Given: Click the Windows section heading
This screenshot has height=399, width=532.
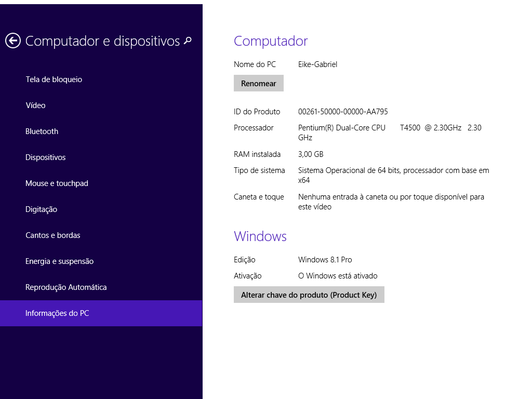Looking at the screenshot, I should 260,236.
